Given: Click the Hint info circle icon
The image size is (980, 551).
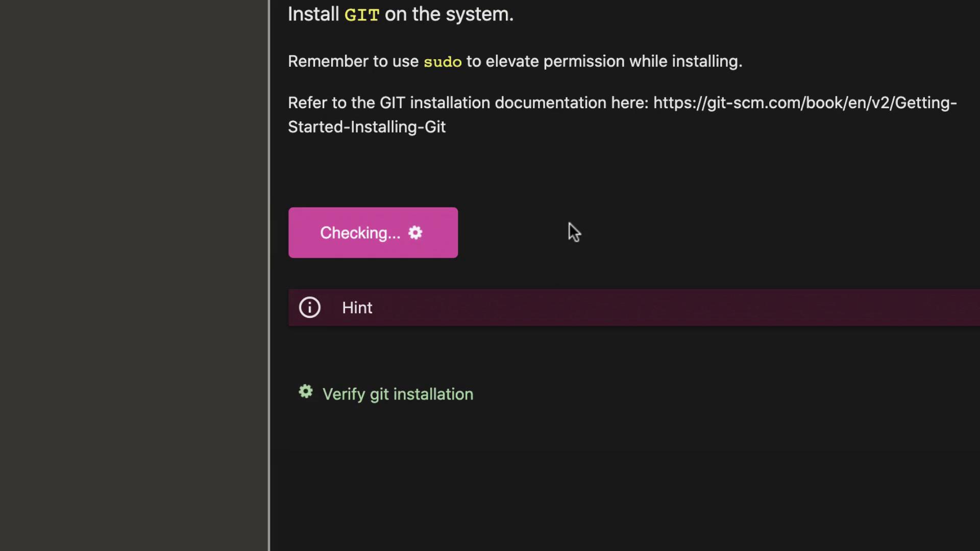Looking at the screenshot, I should 309,308.
